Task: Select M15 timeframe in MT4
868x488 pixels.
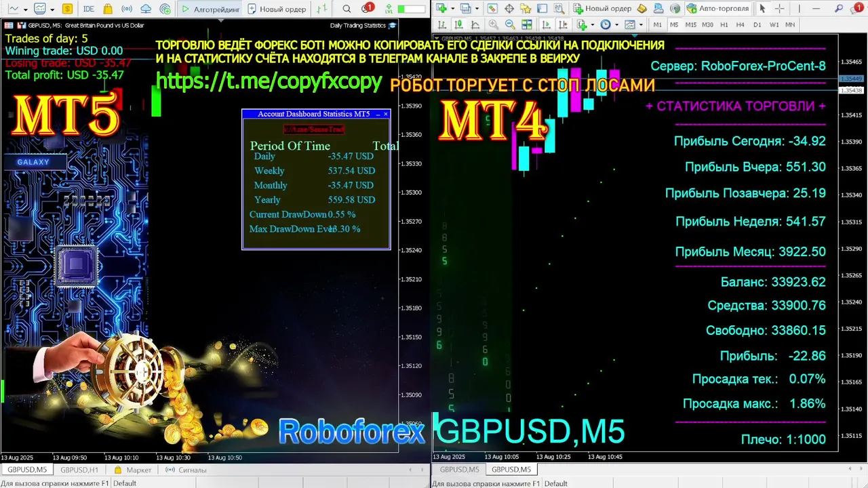Action: click(x=690, y=24)
